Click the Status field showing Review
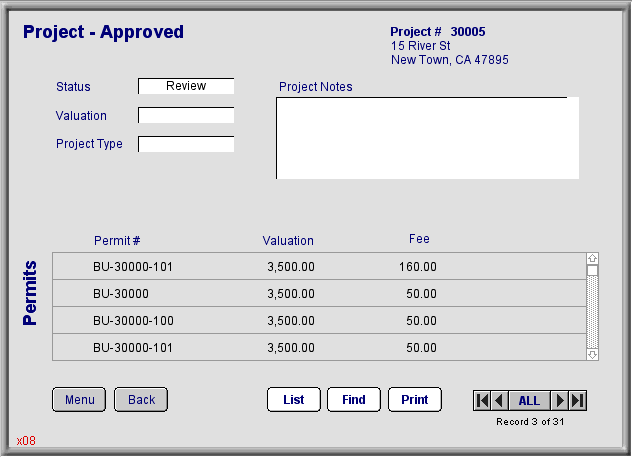Screen dimensions: 632x457 click(186, 86)
